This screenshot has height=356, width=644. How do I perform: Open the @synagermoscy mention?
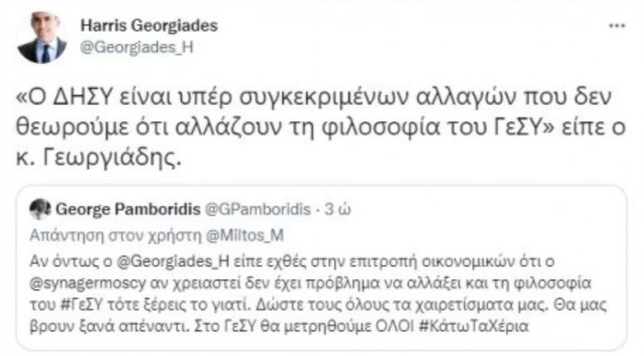point(87,283)
